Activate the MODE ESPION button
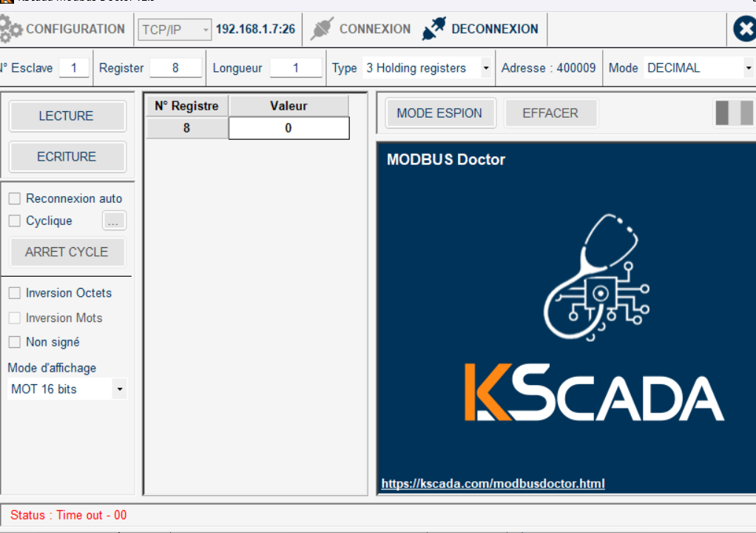This screenshot has width=756, height=533. [x=440, y=113]
